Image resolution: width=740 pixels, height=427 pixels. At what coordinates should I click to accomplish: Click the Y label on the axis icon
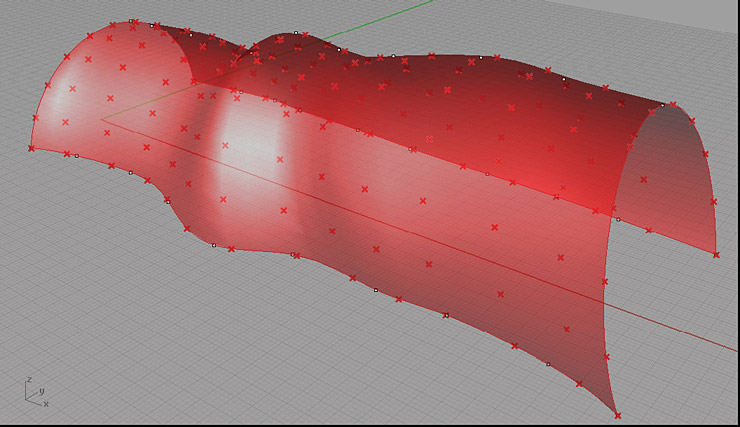(41, 389)
